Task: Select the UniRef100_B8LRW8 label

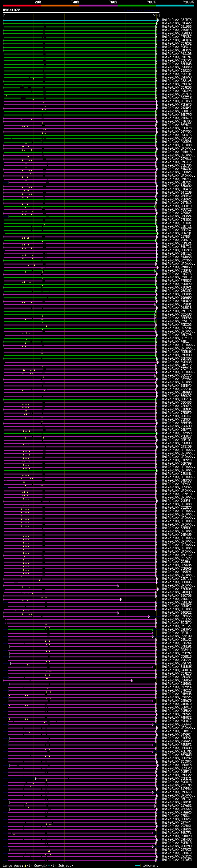Action: (x=177, y=64)
